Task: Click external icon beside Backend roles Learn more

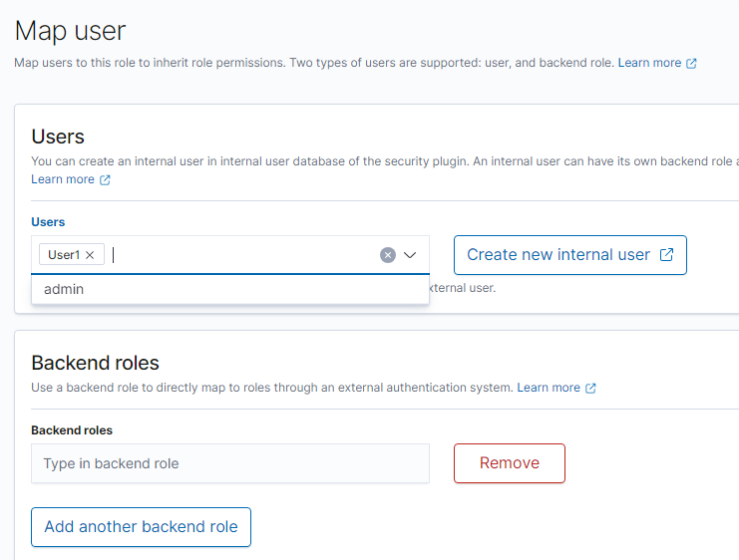Action: [x=590, y=388]
